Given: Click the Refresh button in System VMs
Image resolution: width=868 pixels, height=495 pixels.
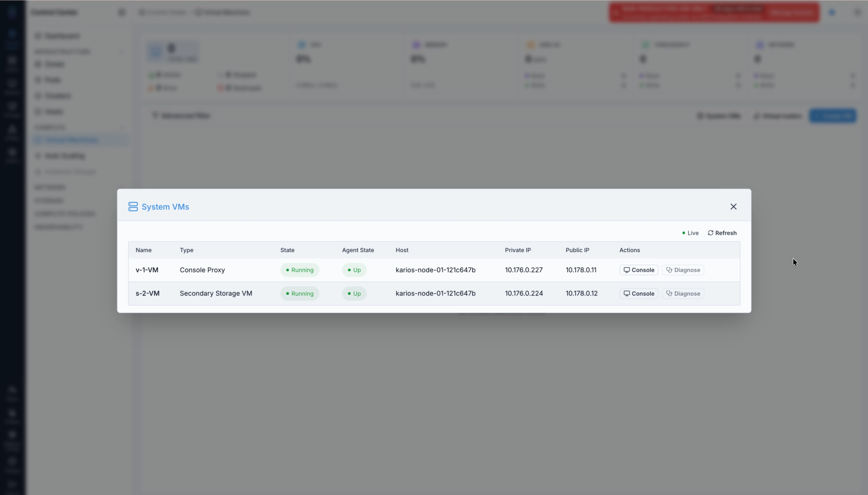Looking at the screenshot, I should point(722,233).
